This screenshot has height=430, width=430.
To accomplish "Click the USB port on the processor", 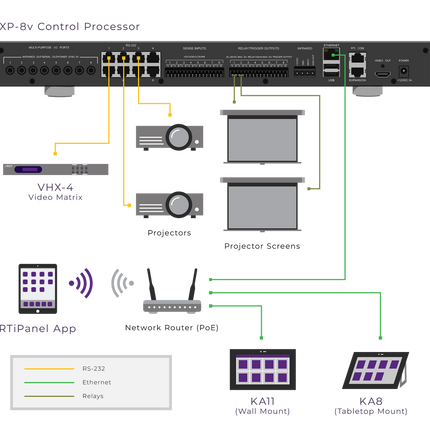I will (331, 70).
